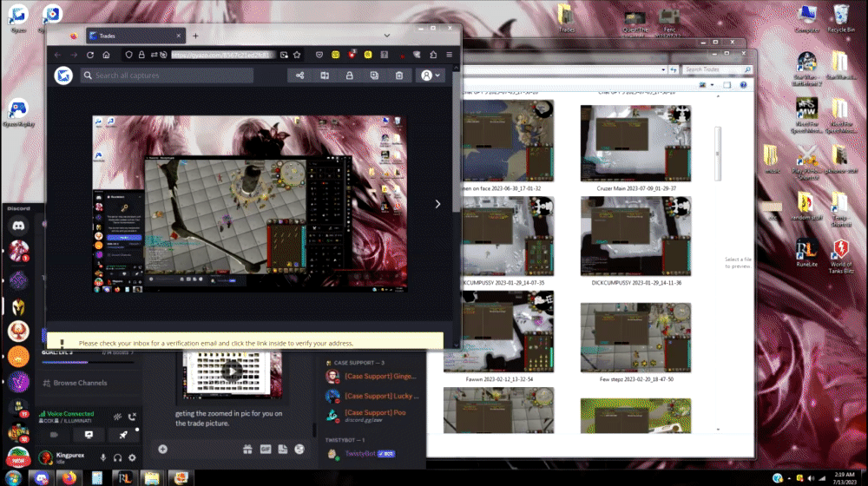Focus the Search all captures field
This screenshot has height=486, width=868.
tap(167, 76)
